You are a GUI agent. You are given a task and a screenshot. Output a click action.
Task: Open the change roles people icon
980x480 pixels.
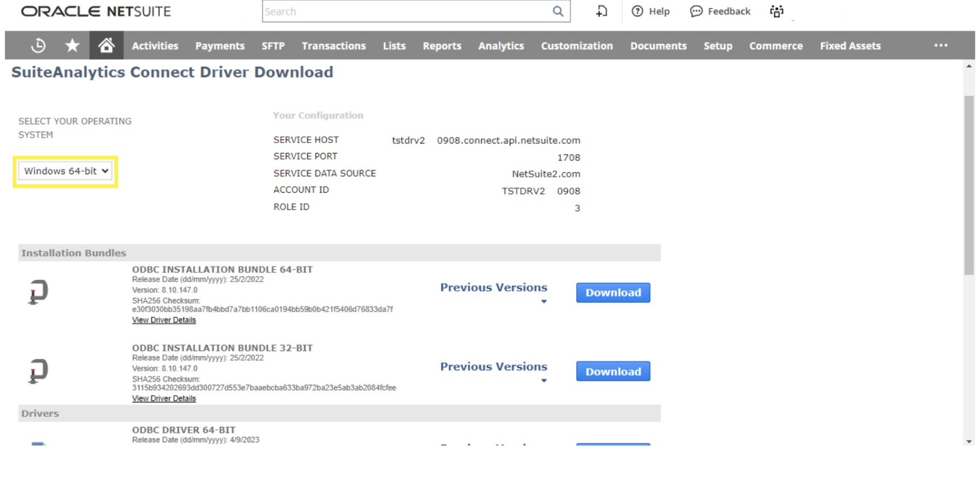tap(777, 11)
